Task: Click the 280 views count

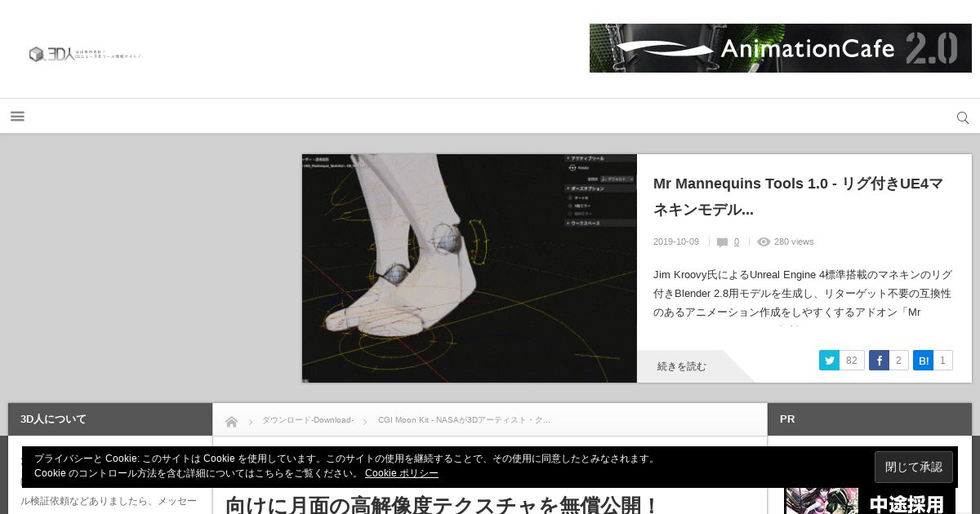Action: pos(794,242)
